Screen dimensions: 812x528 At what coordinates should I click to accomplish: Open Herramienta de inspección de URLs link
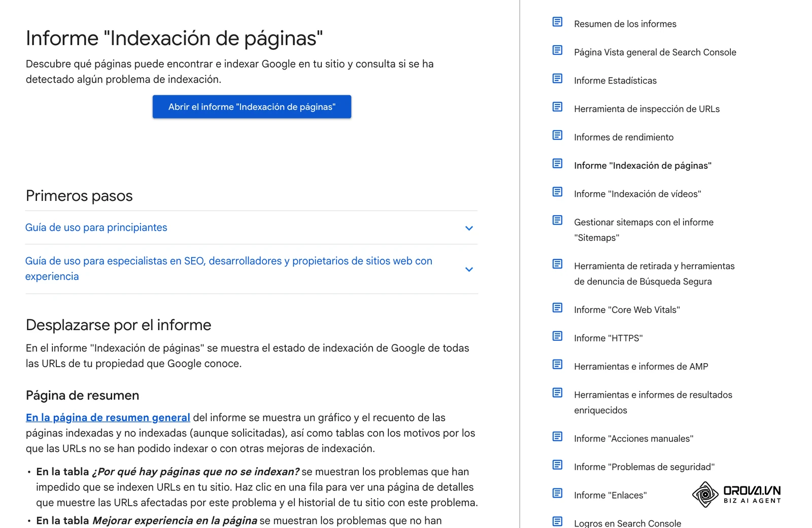tap(647, 109)
